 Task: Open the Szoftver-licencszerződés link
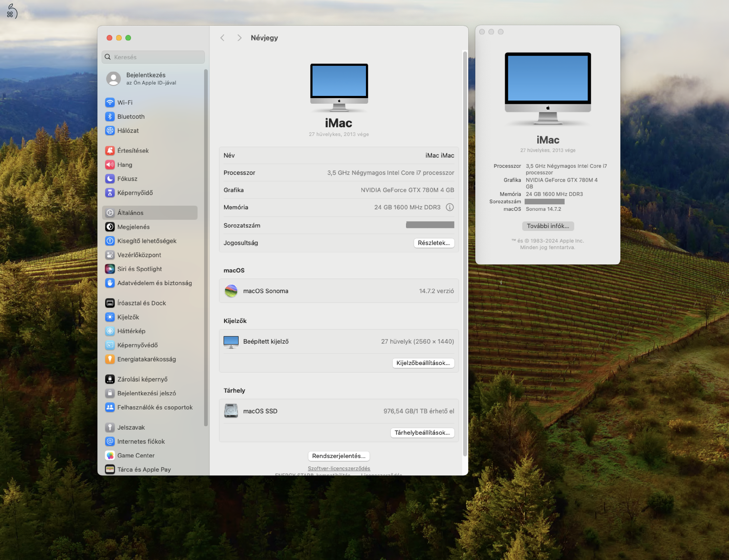339,468
